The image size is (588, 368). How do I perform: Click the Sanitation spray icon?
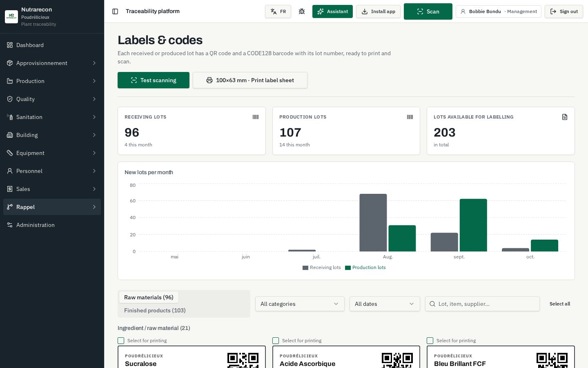[10, 117]
